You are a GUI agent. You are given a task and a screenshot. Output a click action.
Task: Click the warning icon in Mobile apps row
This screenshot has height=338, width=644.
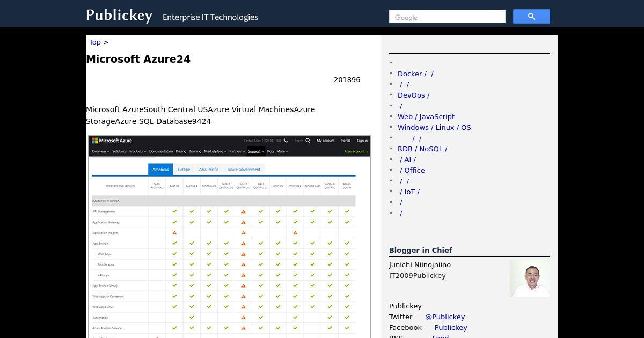[x=243, y=264]
